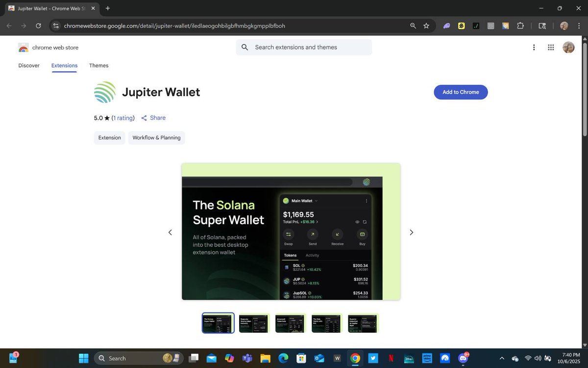The image size is (588, 368).
Task: Show hidden system tray icons
Action: click(501, 358)
